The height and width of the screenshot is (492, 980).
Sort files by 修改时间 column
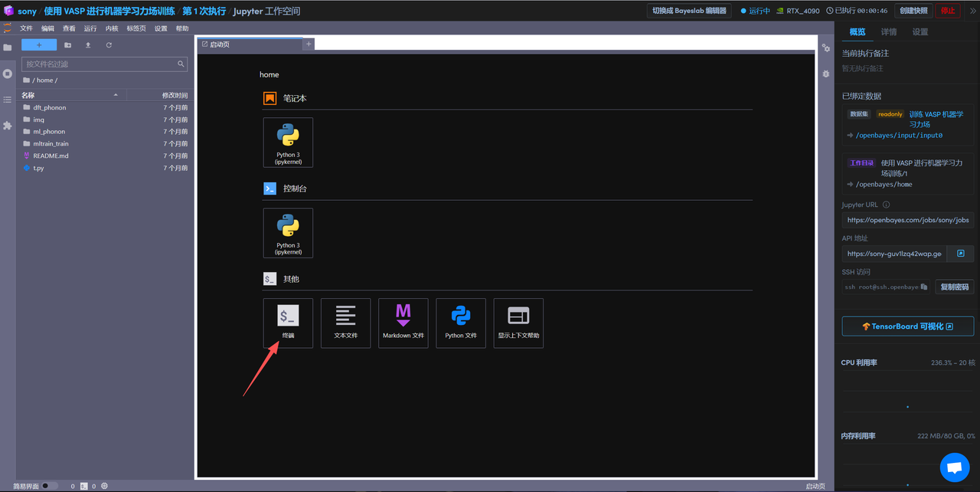point(158,95)
